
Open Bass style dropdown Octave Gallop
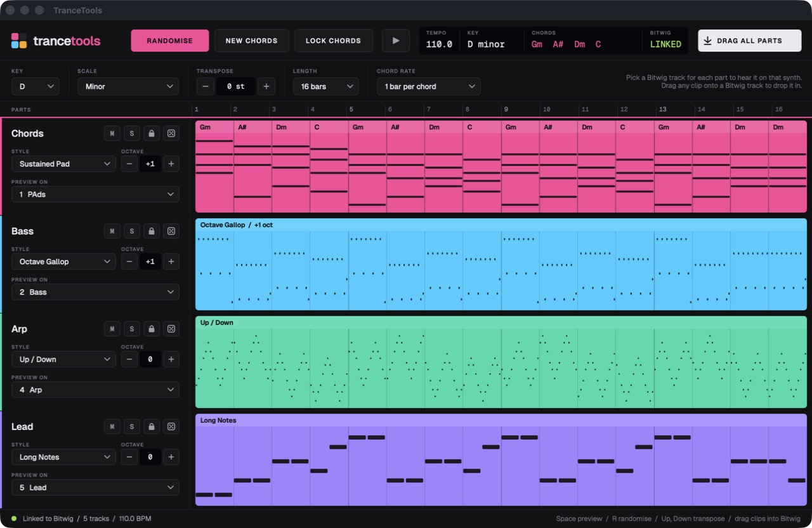pyautogui.click(x=63, y=261)
